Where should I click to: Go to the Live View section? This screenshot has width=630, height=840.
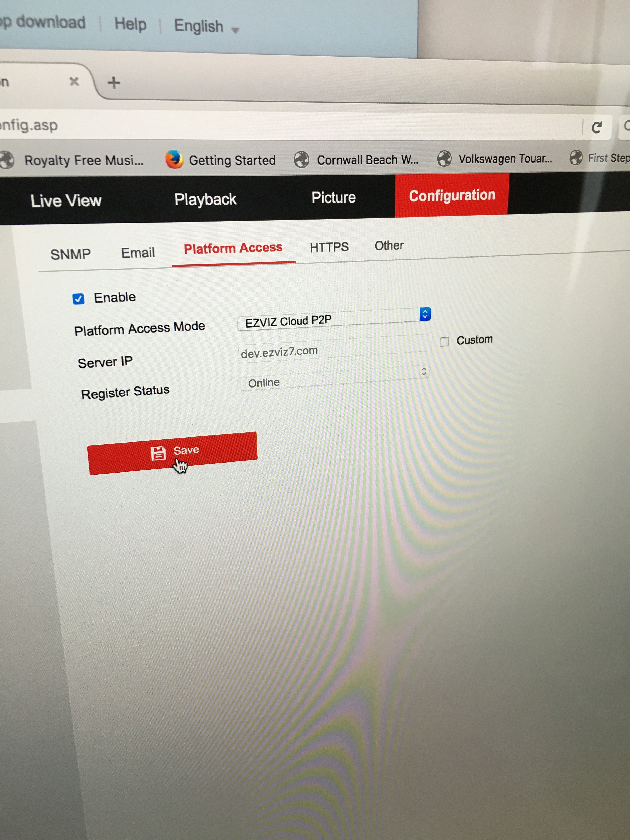pos(66,200)
